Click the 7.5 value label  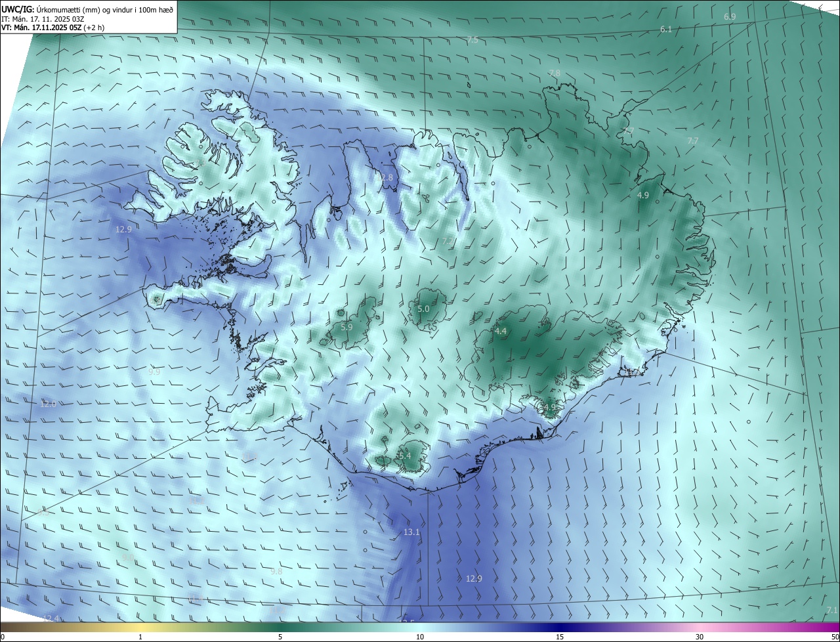[472, 41]
